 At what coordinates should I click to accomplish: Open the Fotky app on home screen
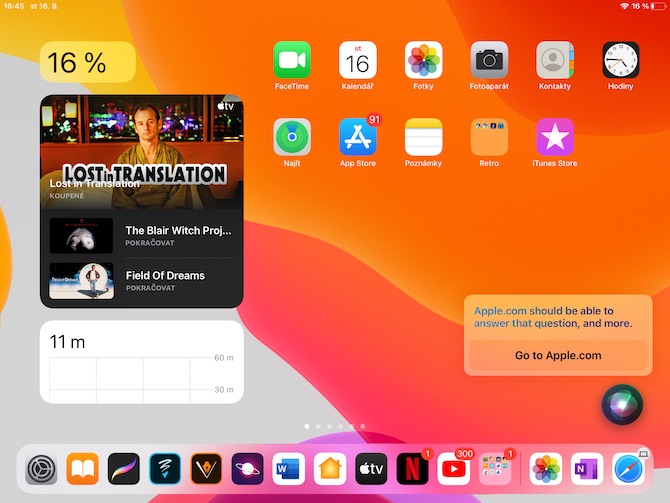423,60
